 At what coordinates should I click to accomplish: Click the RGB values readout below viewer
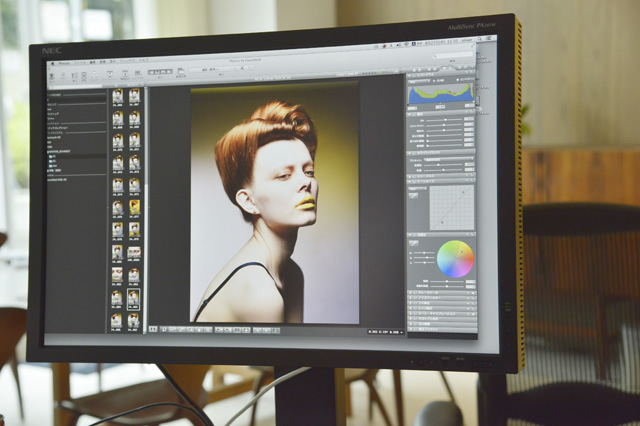pyautogui.click(x=384, y=333)
